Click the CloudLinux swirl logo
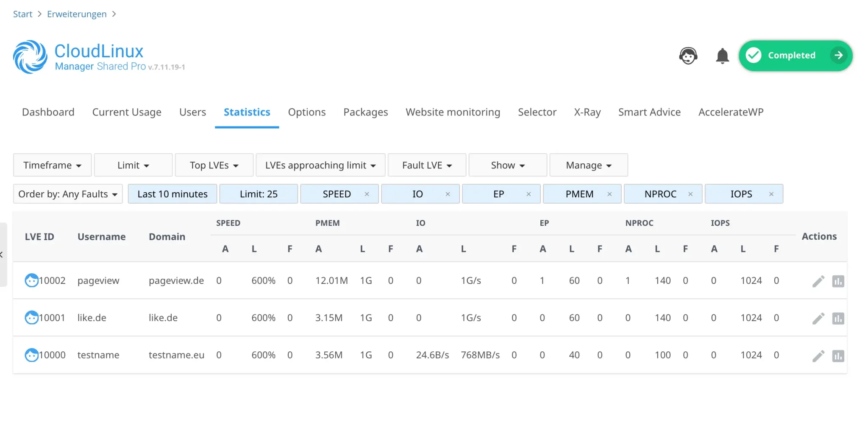 point(30,57)
